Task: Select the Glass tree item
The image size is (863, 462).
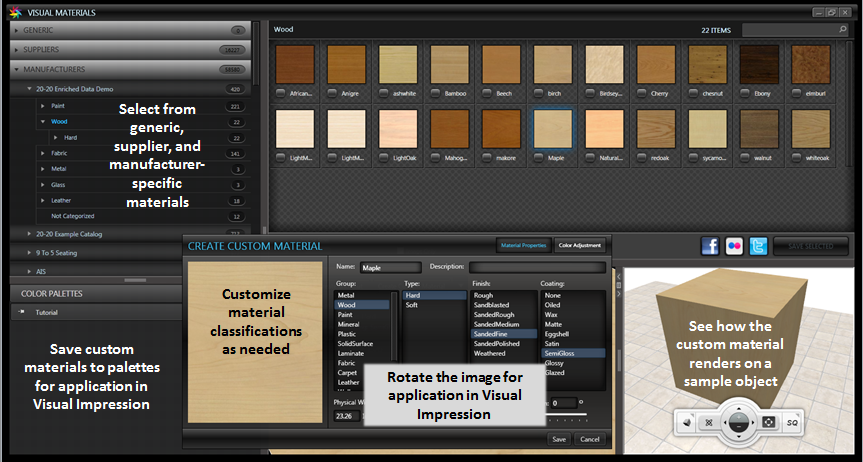Action: [58, 185]
